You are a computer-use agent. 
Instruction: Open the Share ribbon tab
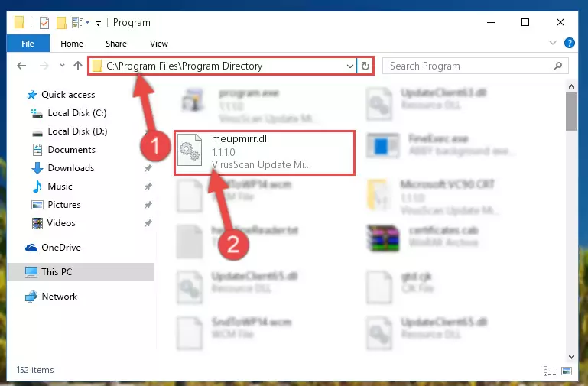116,44
